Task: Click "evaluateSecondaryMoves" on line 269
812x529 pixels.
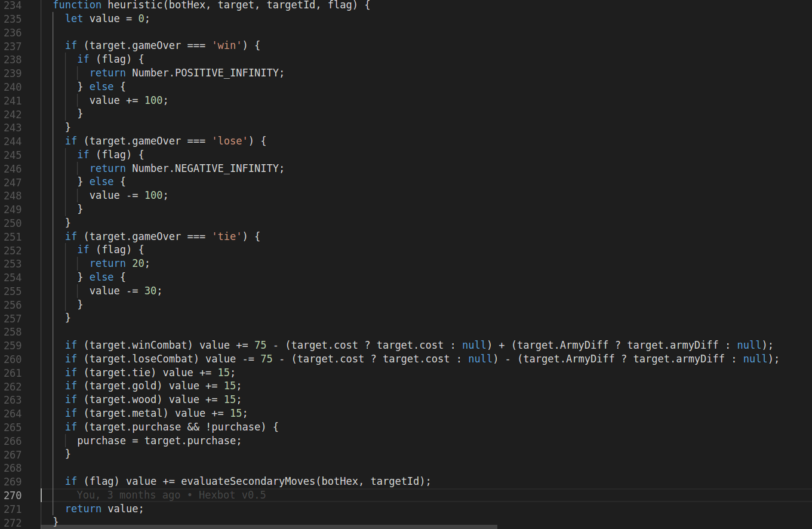Action: (x=248, y=481)
